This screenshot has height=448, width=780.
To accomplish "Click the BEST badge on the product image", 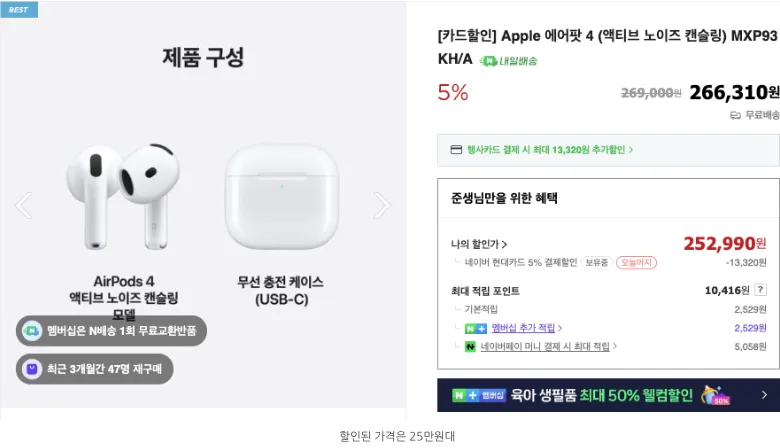I will tap(19, 9).
